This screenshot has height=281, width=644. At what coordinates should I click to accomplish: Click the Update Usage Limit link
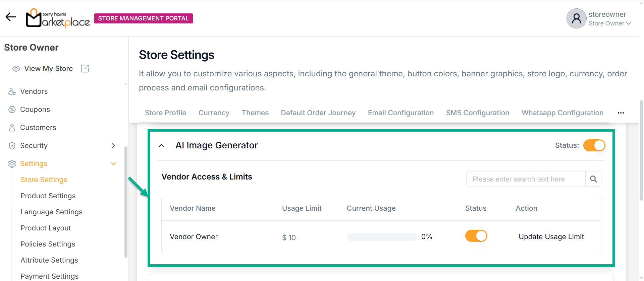551,237
